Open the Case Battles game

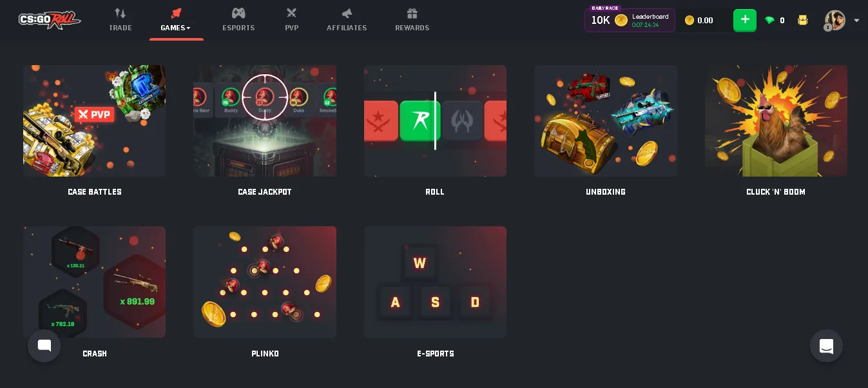point(95,121)
